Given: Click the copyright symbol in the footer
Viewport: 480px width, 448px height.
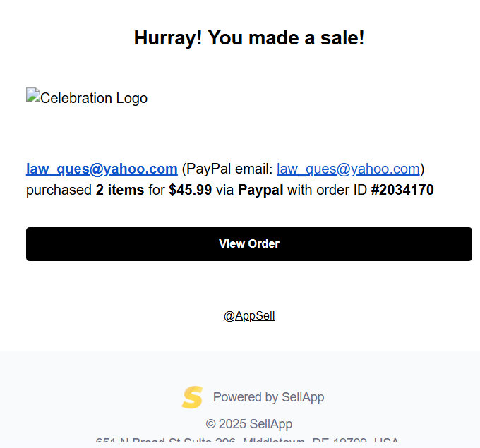Looking at the screenshot, I should (x=210, y=424).
